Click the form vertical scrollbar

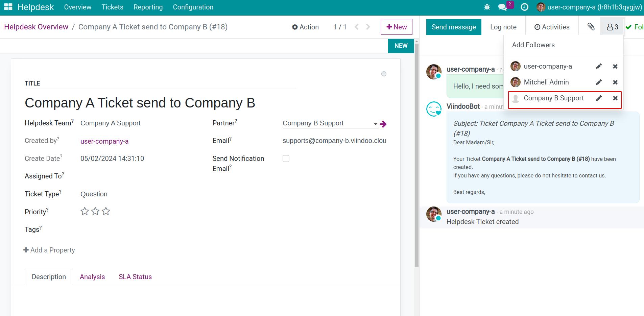(x=416, y=155)
